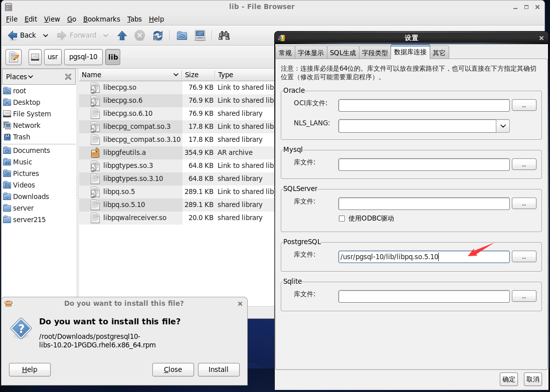
Task: Switch to the 字体显示 tab
Action: 311,53
